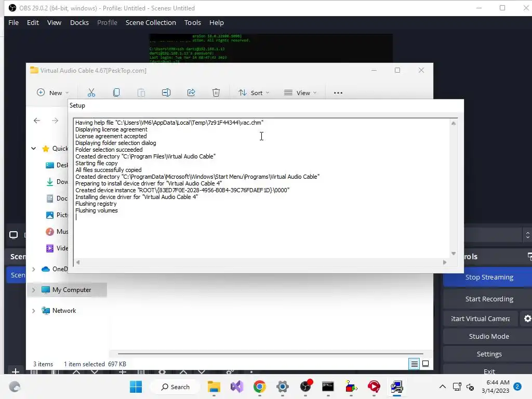Open Settings gear from the taskbar
Image resolution: width=532 pixels, height=399 pixels.
(x=283, y=387)
